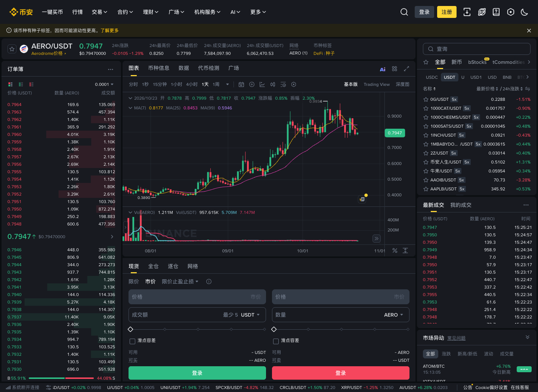538x392 pixels.
Task: Open the 常见问题 link beside 市场异动
Action: [456, 338]
